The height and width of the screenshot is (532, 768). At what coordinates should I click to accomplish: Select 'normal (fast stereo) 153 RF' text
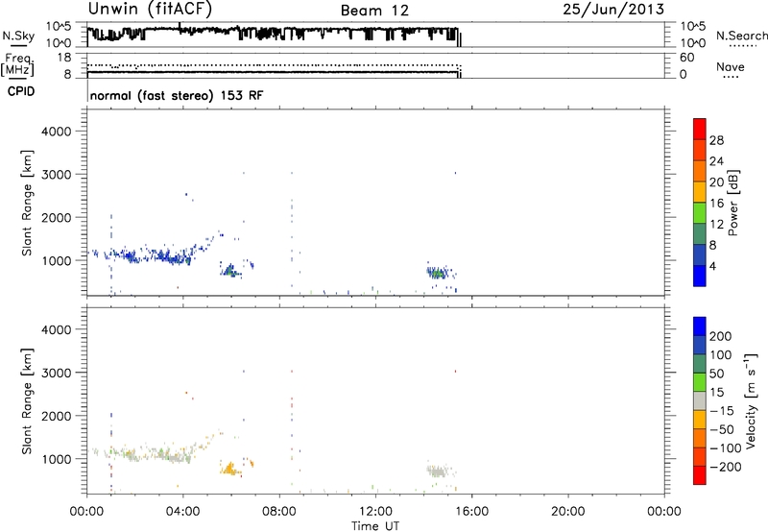177,95
